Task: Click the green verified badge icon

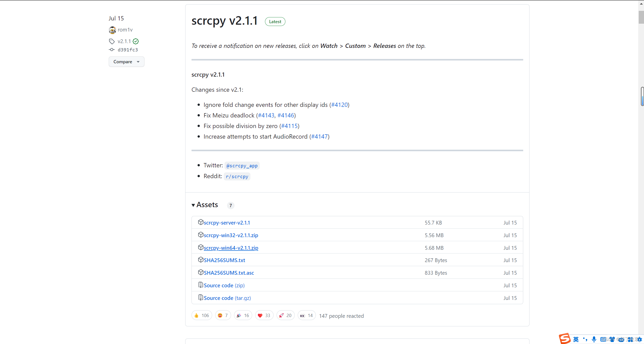Action: click(x=136, y=41)
